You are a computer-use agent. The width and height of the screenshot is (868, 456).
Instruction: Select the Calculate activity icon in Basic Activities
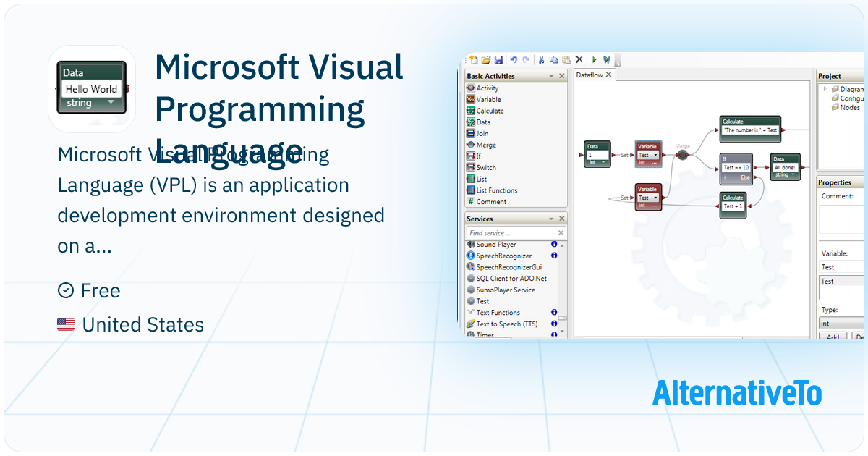pos(471,111)
